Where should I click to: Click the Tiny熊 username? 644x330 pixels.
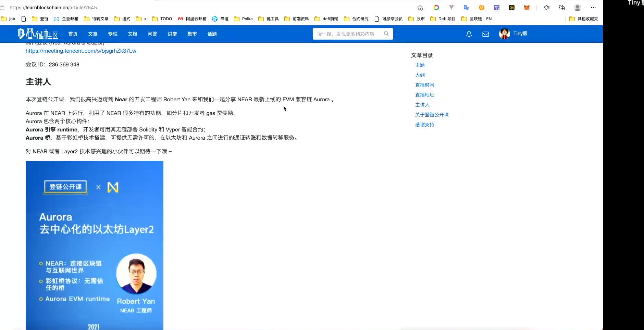point(520,34)
